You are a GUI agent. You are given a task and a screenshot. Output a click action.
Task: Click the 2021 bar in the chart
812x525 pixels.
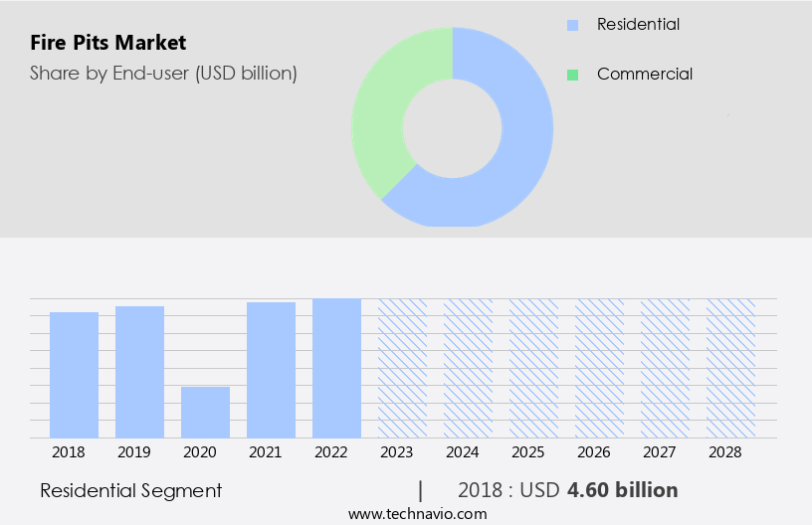click(x=271, y=370)
